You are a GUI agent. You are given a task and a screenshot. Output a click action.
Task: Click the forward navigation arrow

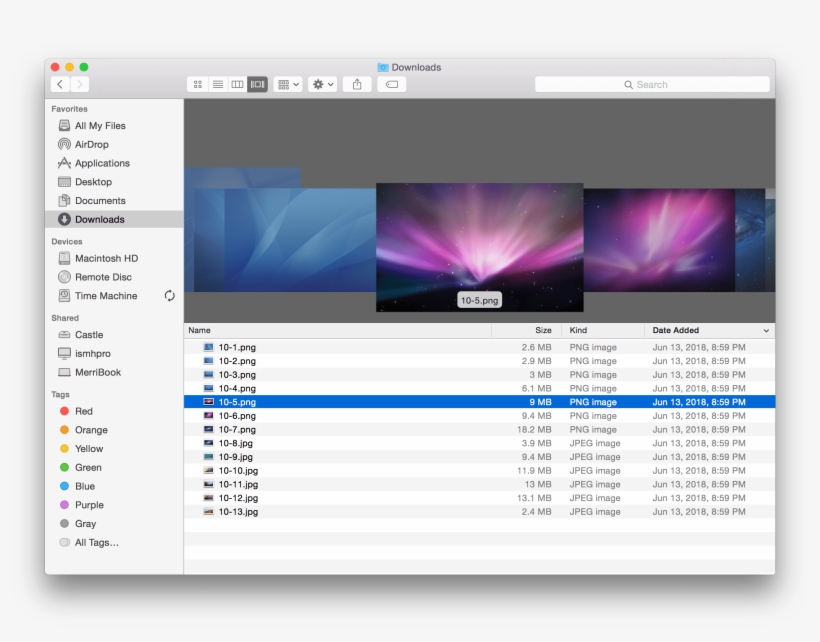[79, 84]
